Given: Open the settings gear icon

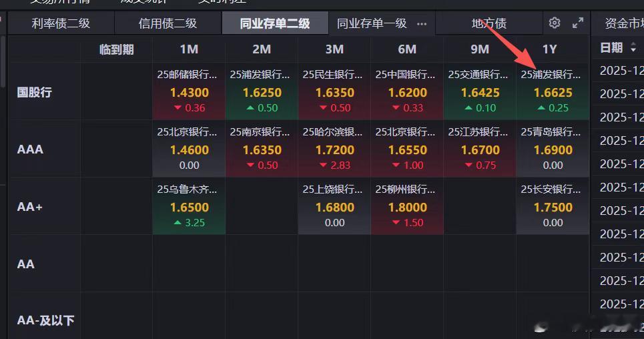Looking at the screenshot, I should (555, 23).
